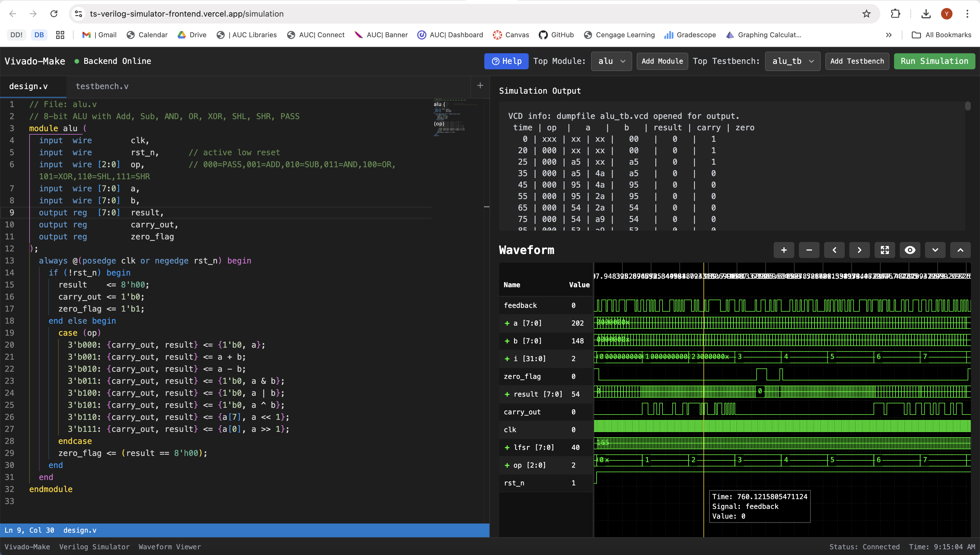Open Canvas bookmark
Viewport: 980px width, 555px height.
click(511, 35)
